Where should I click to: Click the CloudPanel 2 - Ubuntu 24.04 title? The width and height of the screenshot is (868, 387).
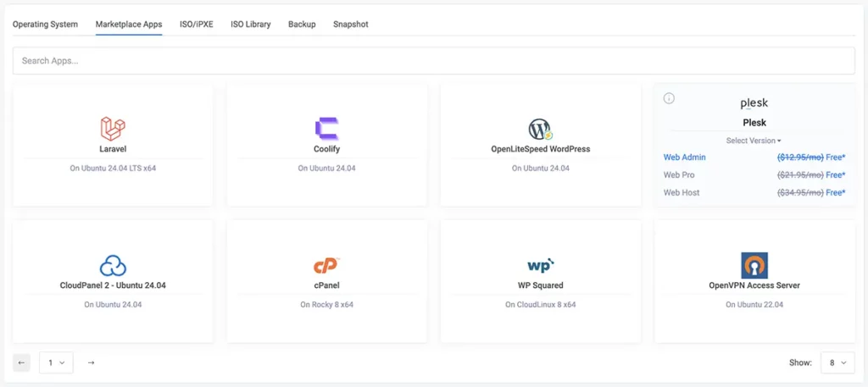[x=113, y=285]
